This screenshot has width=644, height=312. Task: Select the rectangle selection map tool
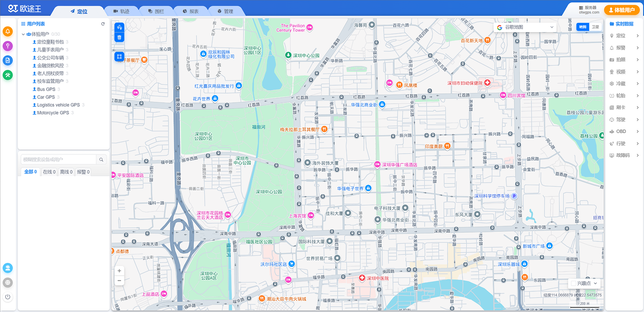point(119,57)
